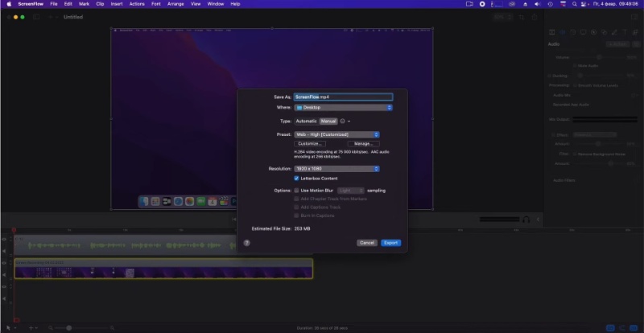The height and width of the screenshot is (333, 644).
Task: Enable the Use Motion Blur checkbox
Action: (x=296, y=191)
